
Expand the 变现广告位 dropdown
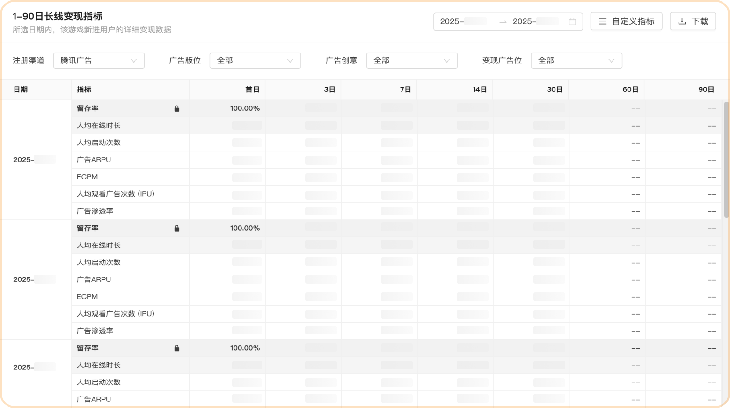pyautogui.click(x=576, y=60)
